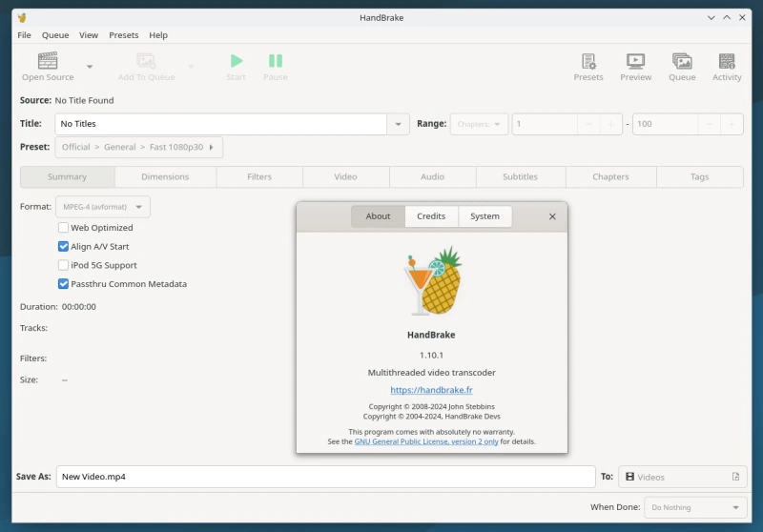Image resolution: width=763 pixels, height=532 pixels.
Task: Open the Activity log icon
Action: tap(727, 61)
